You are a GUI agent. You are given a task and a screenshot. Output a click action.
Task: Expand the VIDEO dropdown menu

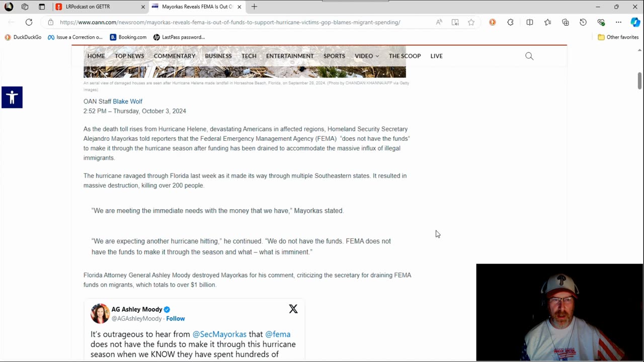click(x=367, y=56)
